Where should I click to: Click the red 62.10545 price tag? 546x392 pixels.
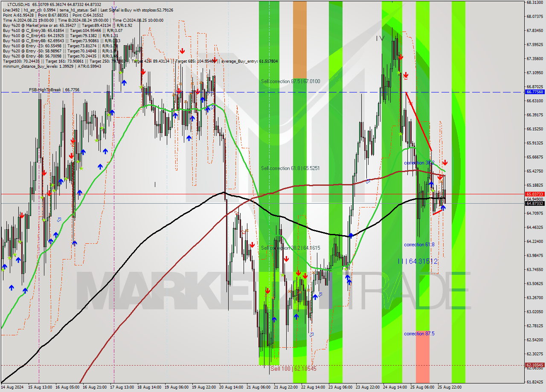coord(535,365)
